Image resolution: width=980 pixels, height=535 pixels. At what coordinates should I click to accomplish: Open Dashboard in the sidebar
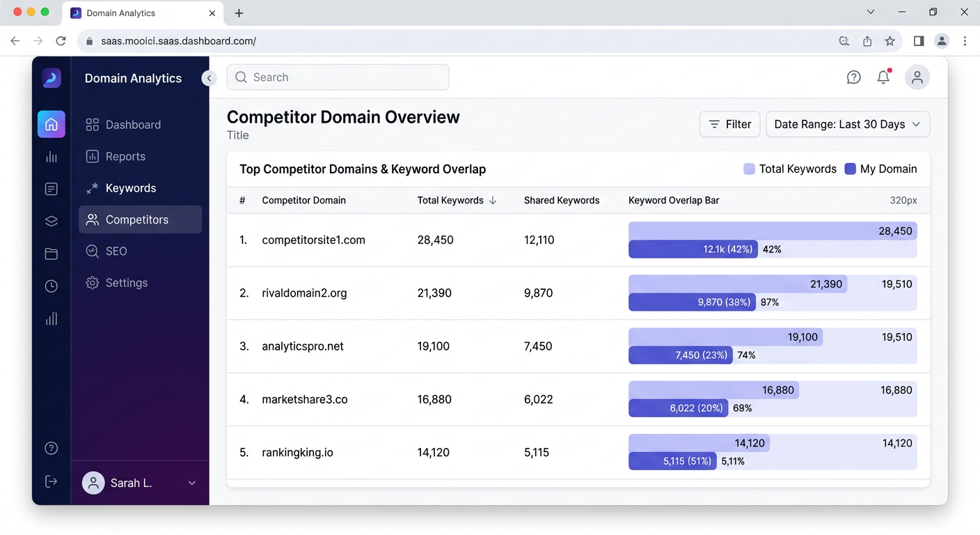(141, 125)
